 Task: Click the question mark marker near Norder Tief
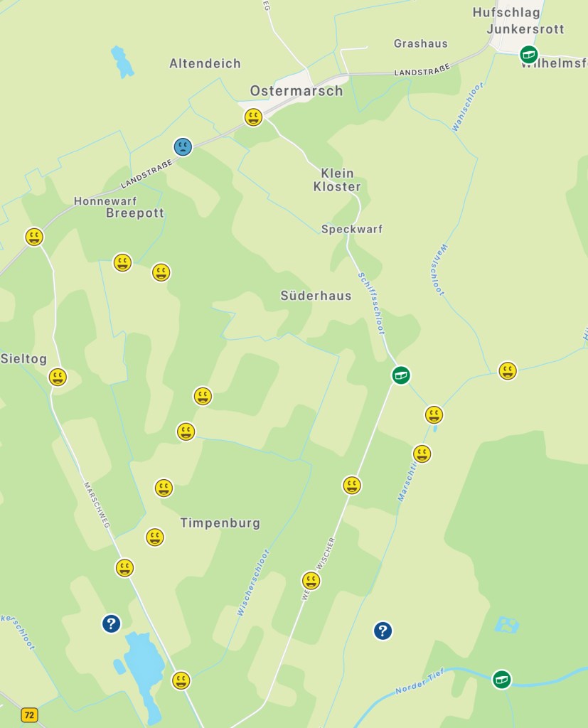[x=383, y=631]
